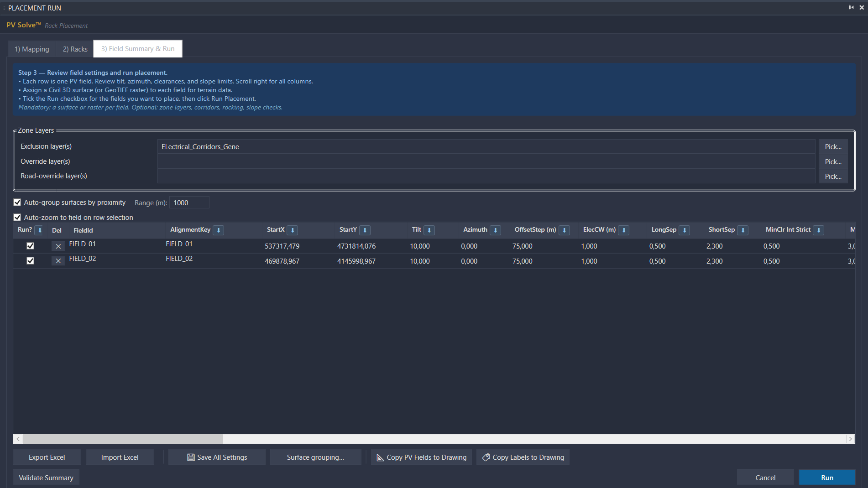Screen dimensions: 868x488
Task: Click Copy PV Fields to Drawing icon button
Action: point(421,457)
